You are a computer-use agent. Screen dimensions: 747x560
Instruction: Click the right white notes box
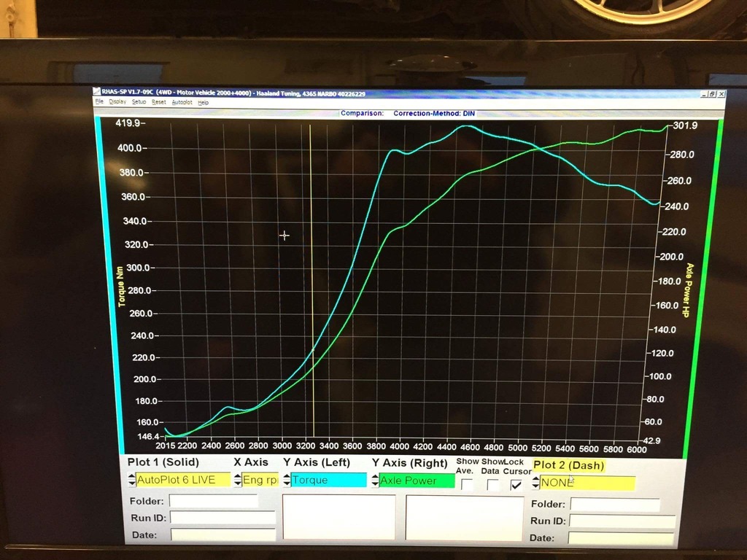pyautogui.click(x=465, y=518)
